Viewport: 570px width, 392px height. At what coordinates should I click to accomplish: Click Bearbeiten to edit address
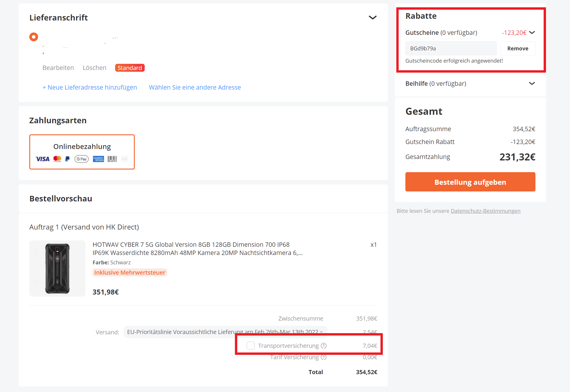click(58, 68)
